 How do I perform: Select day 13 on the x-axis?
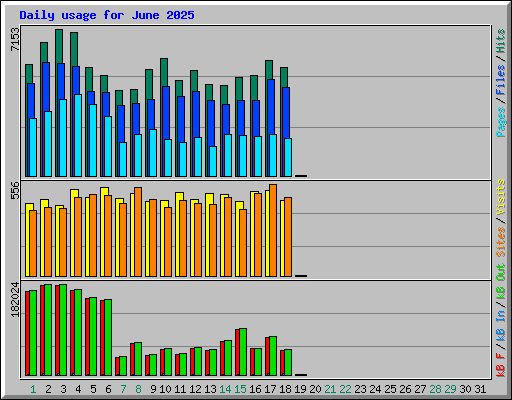[x=210, y=389]
